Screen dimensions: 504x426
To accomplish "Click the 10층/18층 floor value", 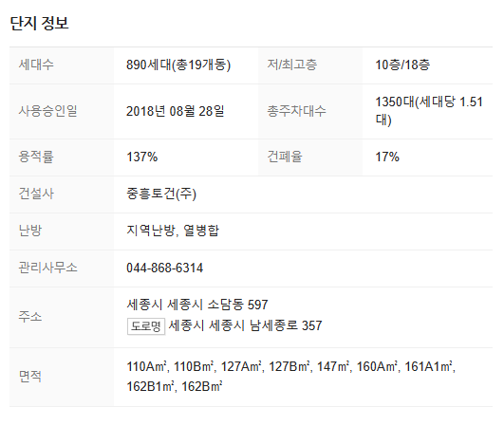I will (402, 65).
